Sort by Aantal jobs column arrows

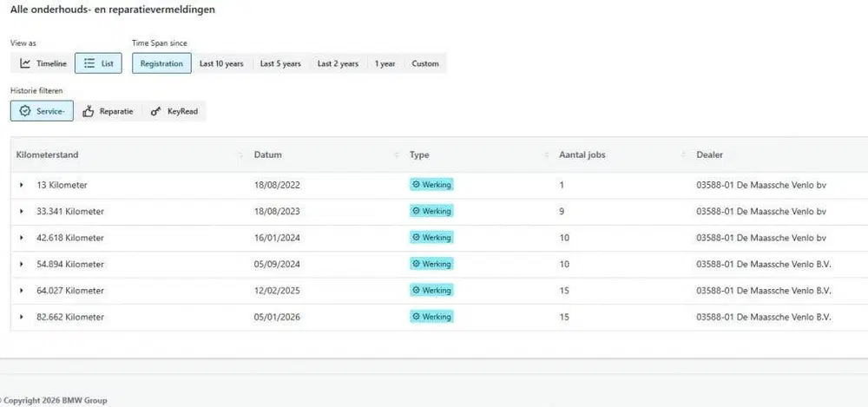coord(684,155)
